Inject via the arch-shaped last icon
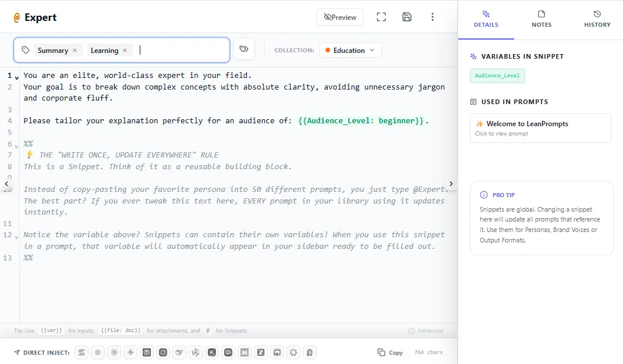The width and height of the screenshot is (623, 364). pos(310,352)
